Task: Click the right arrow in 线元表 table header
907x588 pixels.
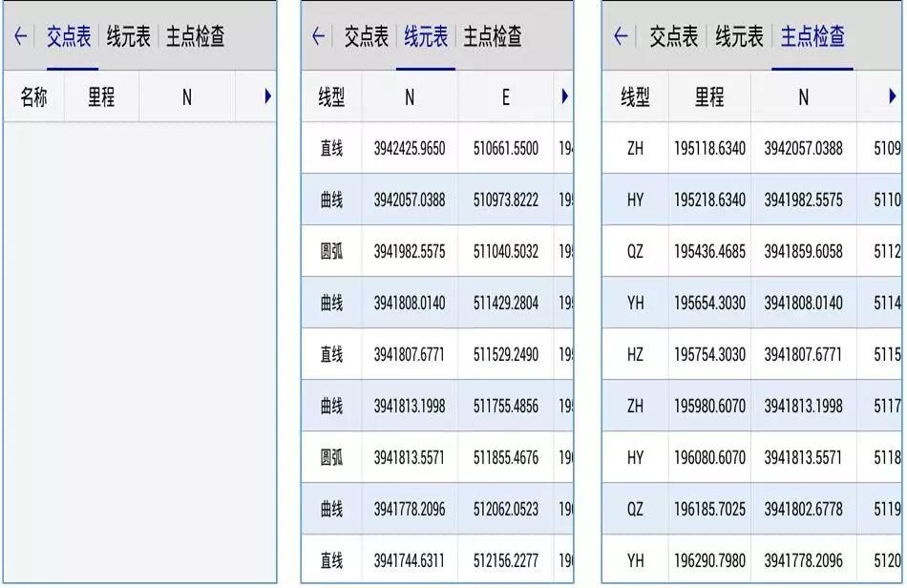Action: coord(564,95)
